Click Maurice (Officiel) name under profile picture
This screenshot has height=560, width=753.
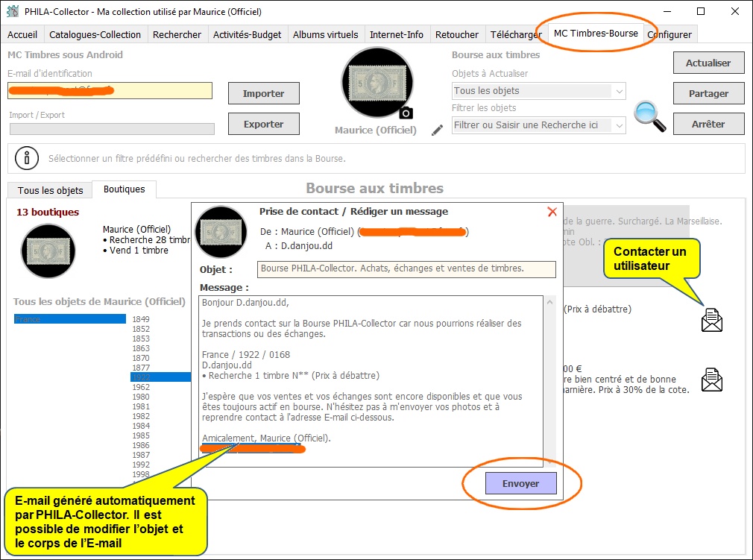point(376,130)
